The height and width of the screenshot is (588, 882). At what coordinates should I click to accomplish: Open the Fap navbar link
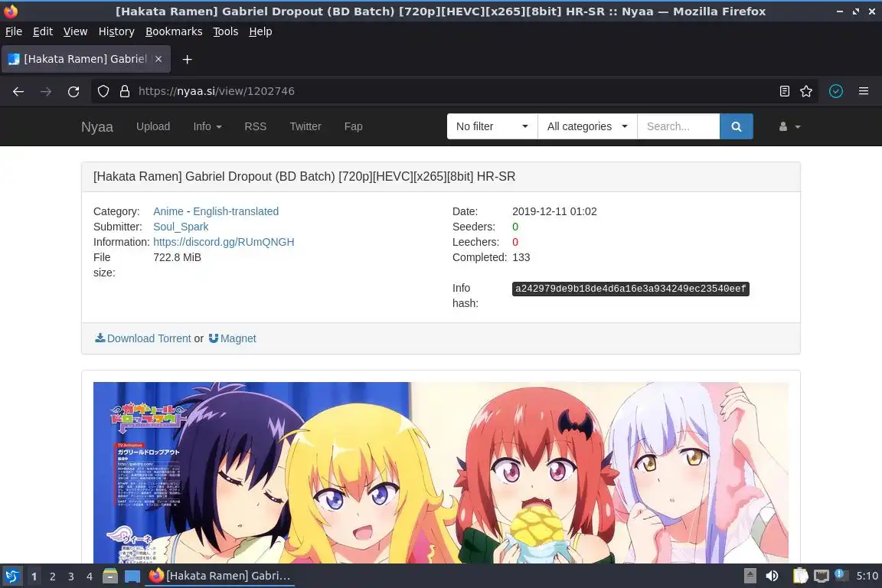tap(353, 126)
